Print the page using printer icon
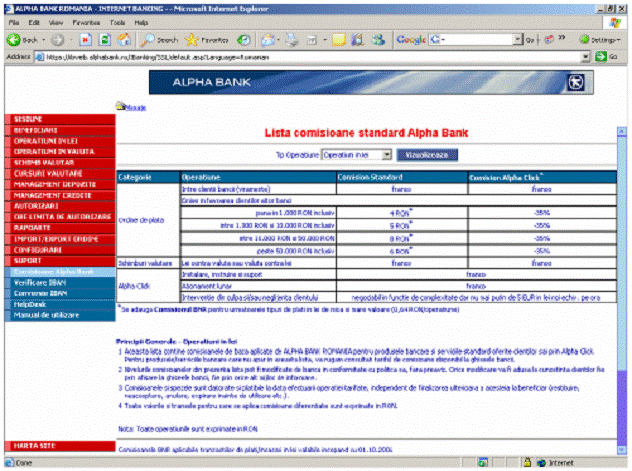 (292, 39)
